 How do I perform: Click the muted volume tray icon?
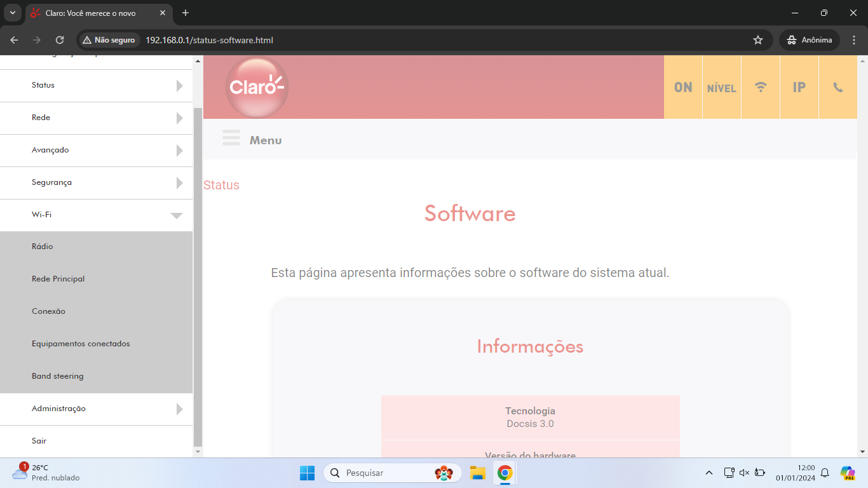coord(745,473)
